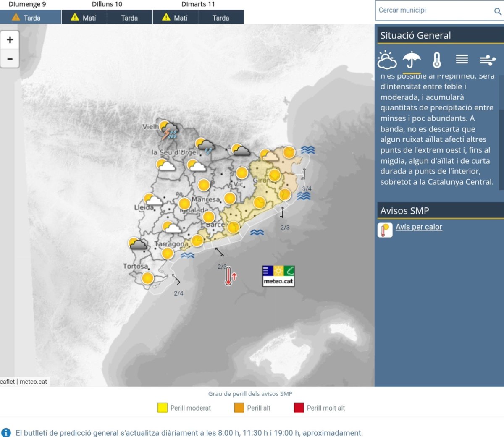Click the Grau de perill dels avisos SMP text

(250, 394)
